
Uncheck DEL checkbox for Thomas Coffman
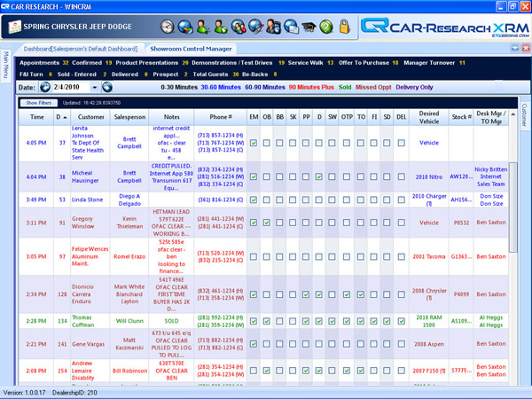coord(402,321)
